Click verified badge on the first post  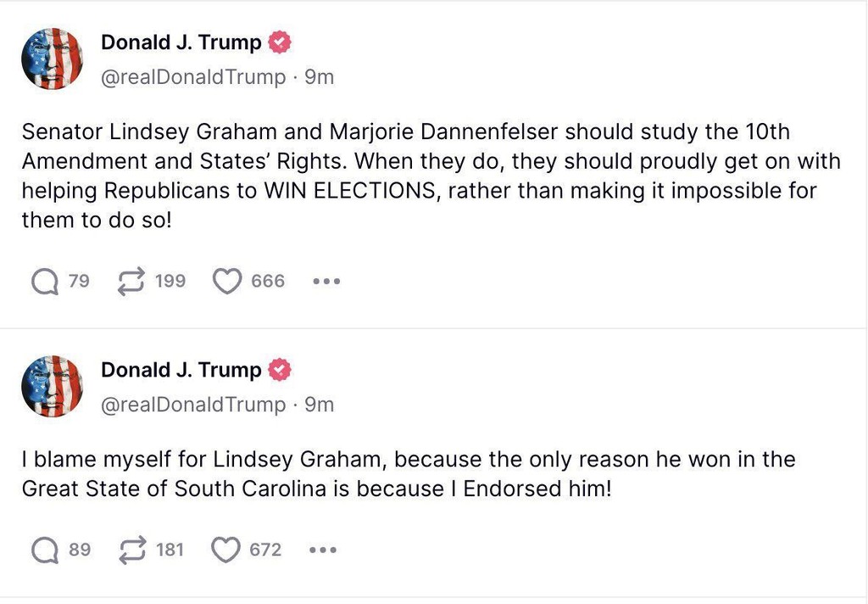point(281,42)
